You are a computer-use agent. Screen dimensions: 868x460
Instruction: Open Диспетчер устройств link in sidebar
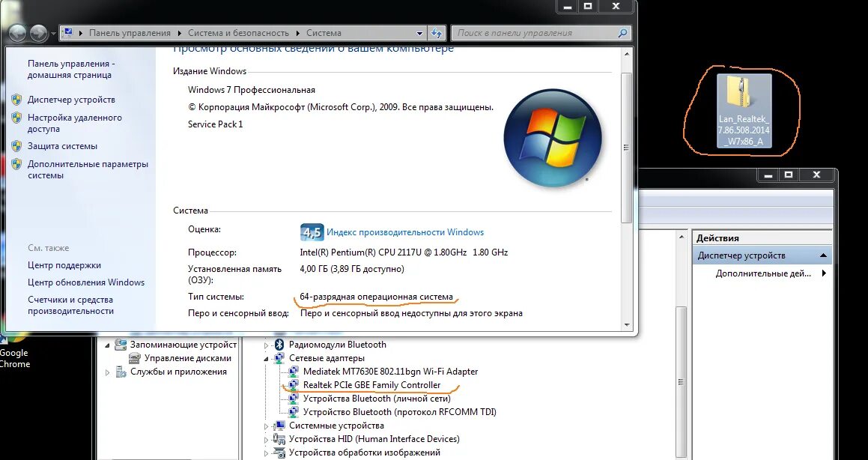coord(71,100)
